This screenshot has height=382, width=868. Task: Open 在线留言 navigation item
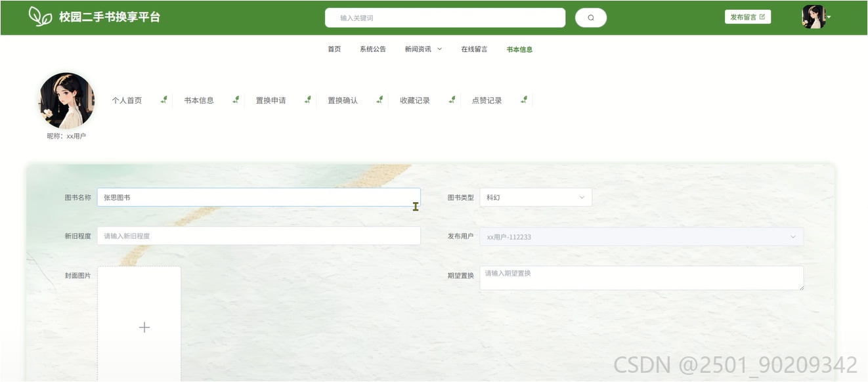(x=474, y=49)
